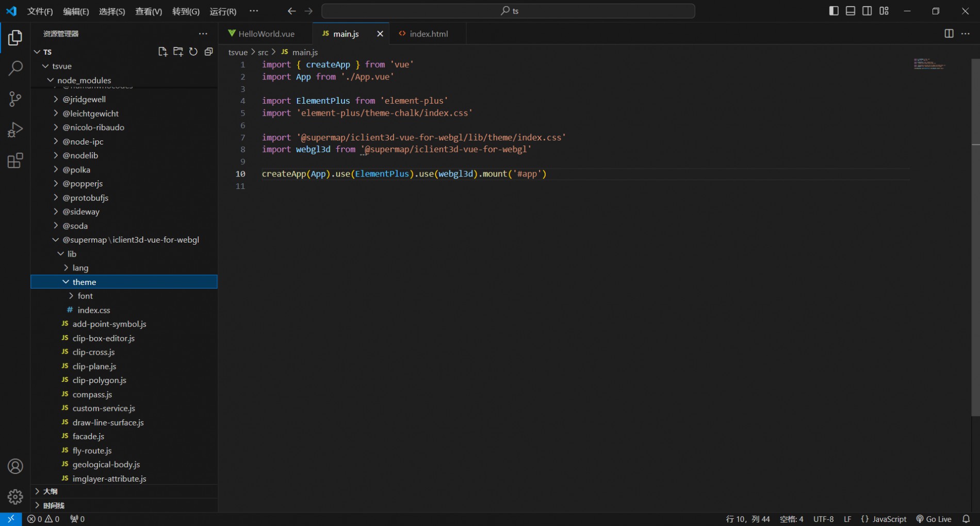980x526 pixels.
Task: Collapse the @supermap iclient3d-vue-for-webgl folder
Action: [x=56, y=240]
